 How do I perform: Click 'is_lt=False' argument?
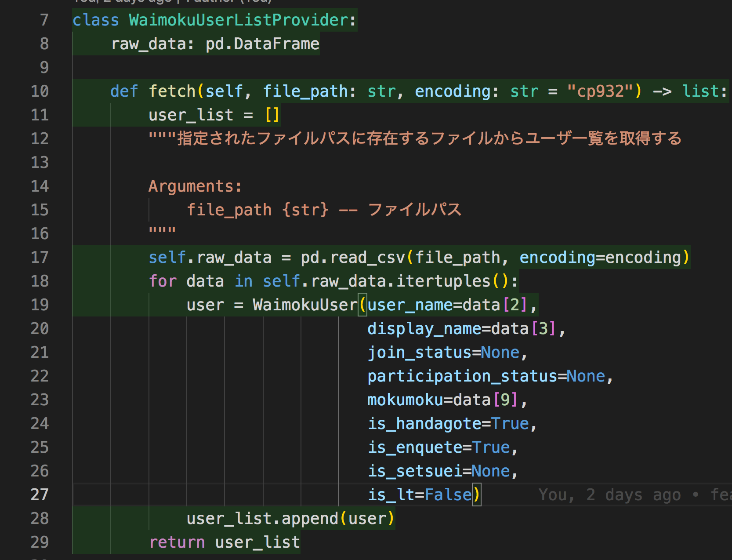pyautogui.click(x=420, y=495)
